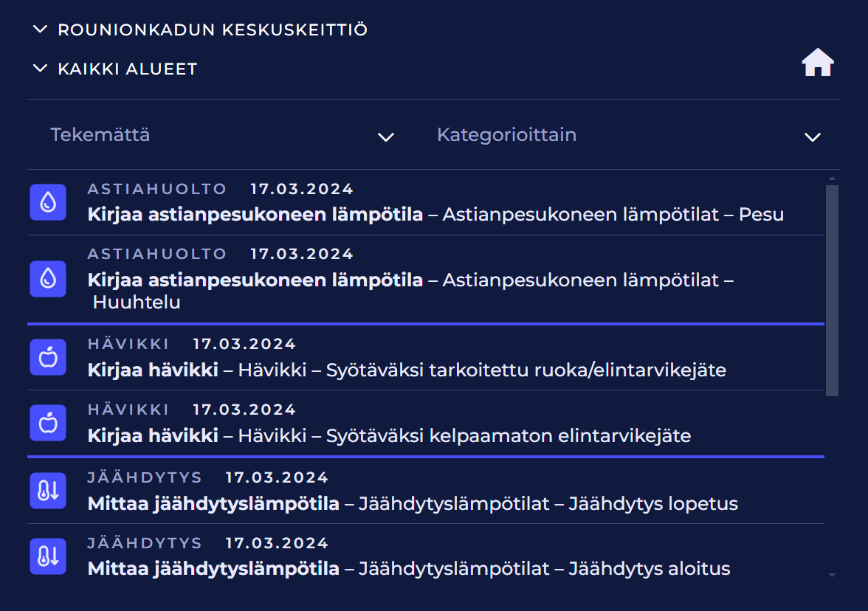
Task: Expand Rounionkadun Keskuskeittiö location selector
Action: tap(201, 30)
